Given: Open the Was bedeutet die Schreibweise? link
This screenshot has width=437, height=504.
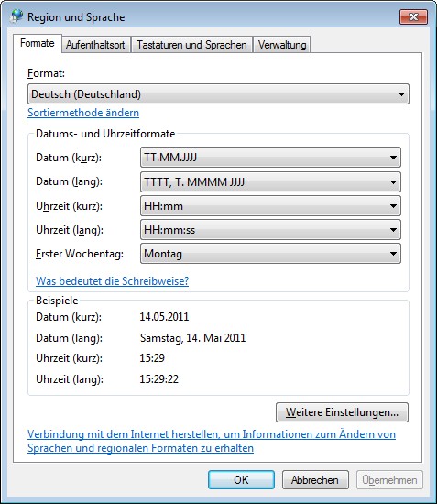Looking at the screenshot, I should coord(112,281).
